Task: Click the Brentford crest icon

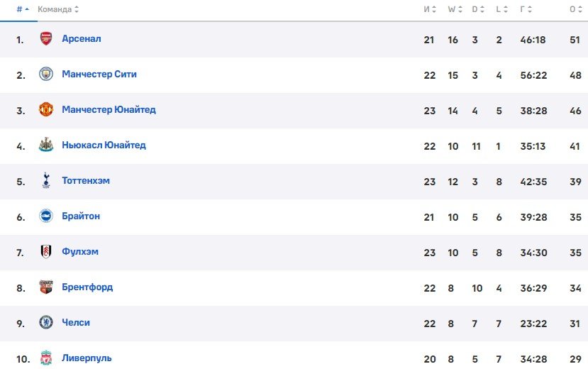Action: pos(46,287)
